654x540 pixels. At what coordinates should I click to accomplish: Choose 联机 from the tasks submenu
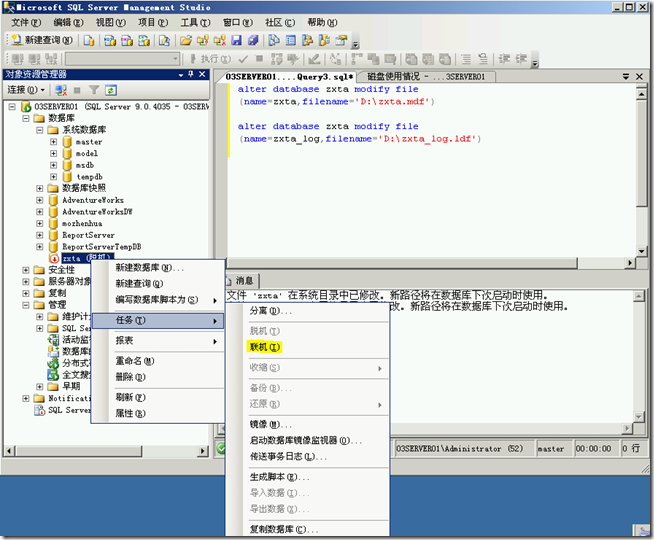pos(264,347)
